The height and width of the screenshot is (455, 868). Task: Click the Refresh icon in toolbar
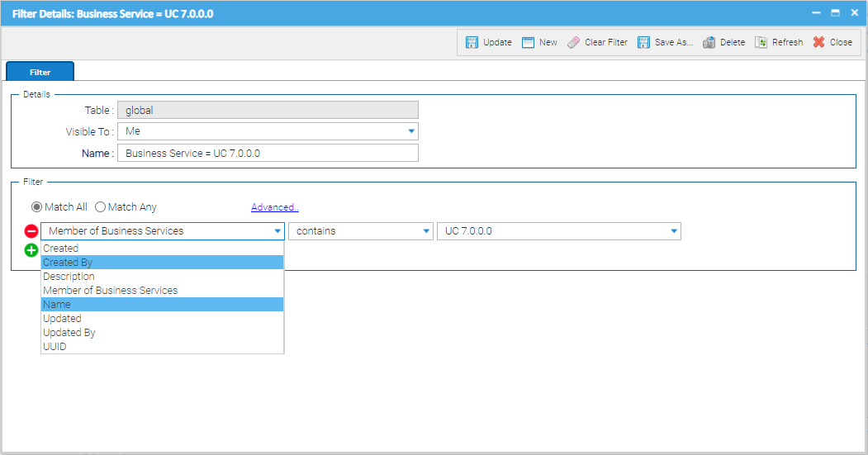[x=761, y=42]
